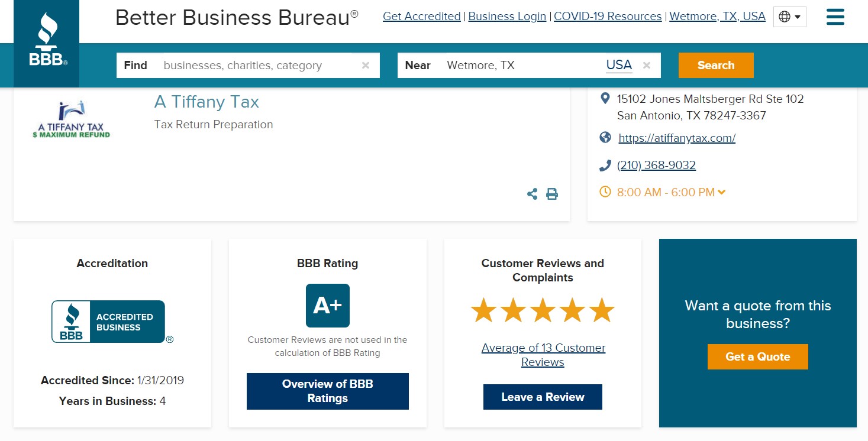
Task: Click the Accreditation card heading
Action: click(112, 264)
